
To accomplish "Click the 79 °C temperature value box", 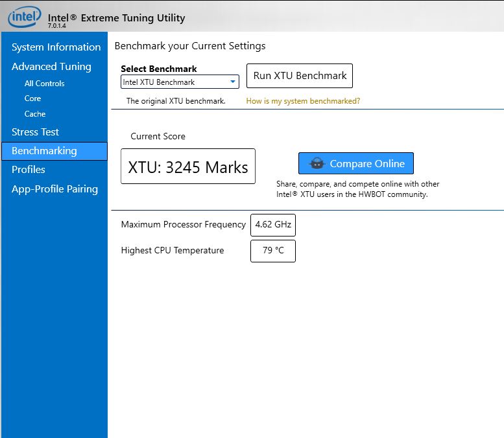I will [x=273, y=251].
